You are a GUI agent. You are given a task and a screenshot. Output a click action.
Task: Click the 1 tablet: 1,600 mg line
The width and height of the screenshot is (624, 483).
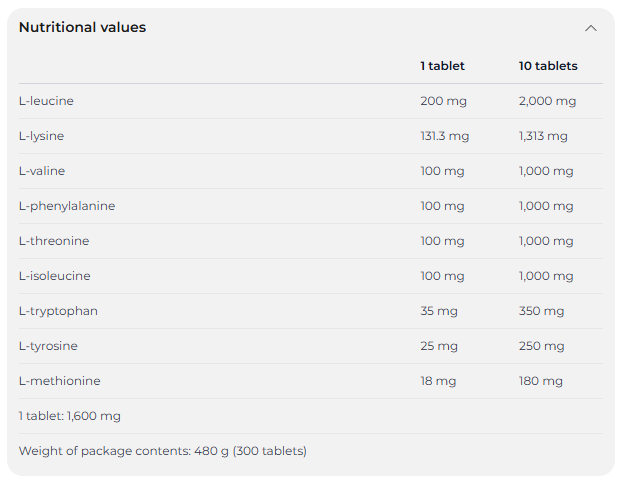[x=70, y=416]
